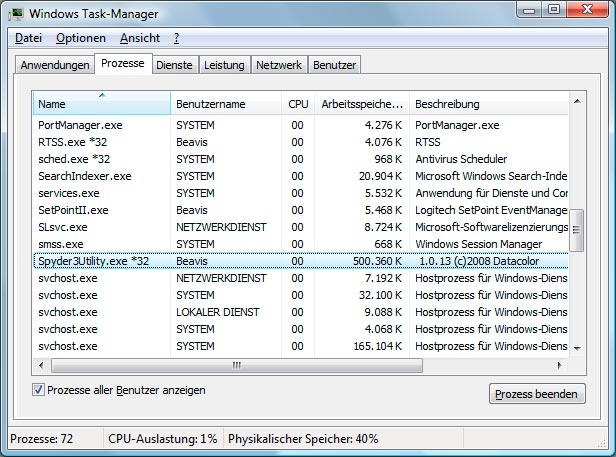Select the Spyder3Utility.exe *32 process
This screenshot has height=457, width=616.
coord(301,261)
